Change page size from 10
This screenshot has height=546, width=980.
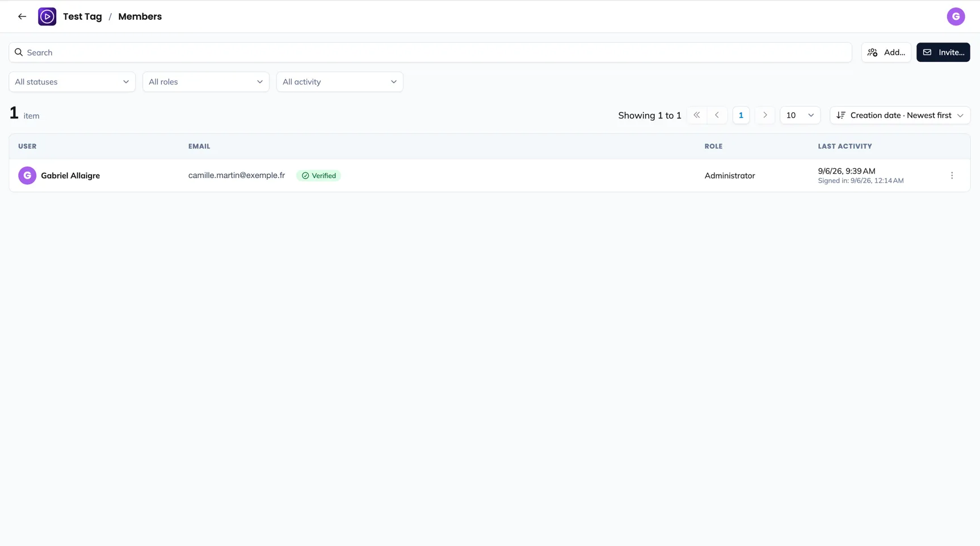pyautogui.click(x=800, y=115)
